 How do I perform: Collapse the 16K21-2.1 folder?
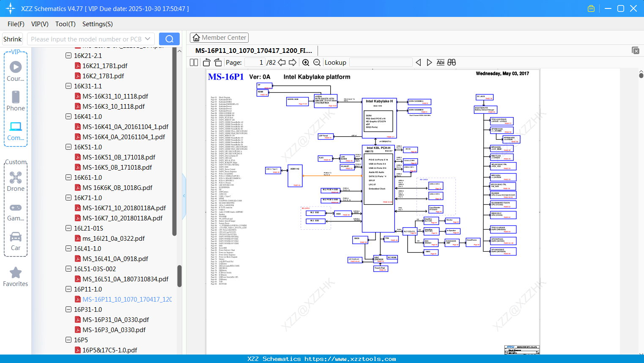tap(69, 55)
